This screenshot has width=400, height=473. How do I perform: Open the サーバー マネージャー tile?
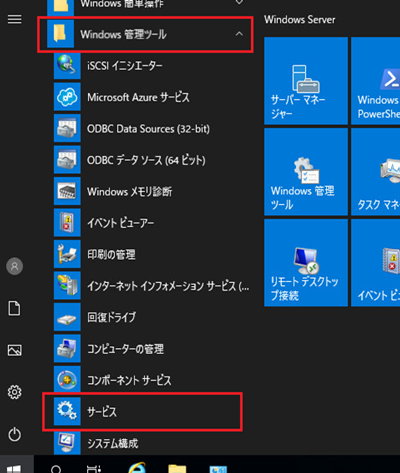pos(306,81)
